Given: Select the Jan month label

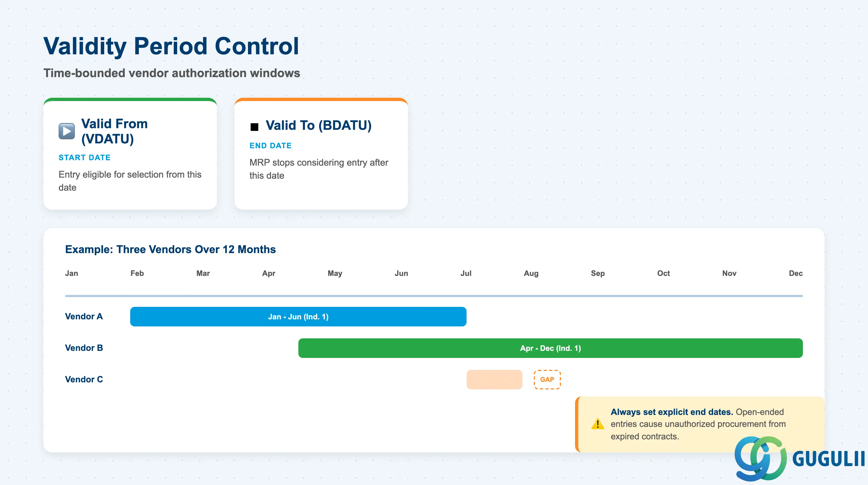Looking at the screenshot, I should (x=71, y=273).
